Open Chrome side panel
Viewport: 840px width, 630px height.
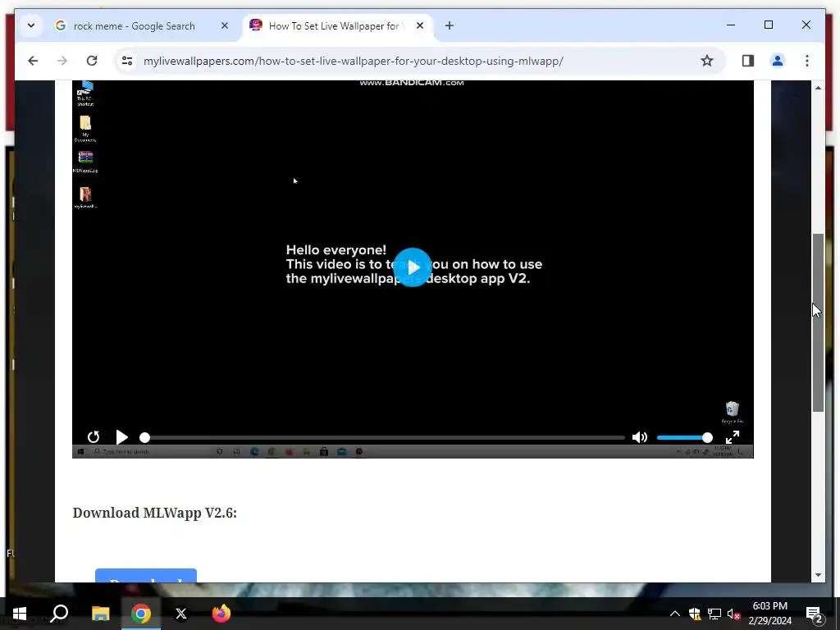(748, 61)
